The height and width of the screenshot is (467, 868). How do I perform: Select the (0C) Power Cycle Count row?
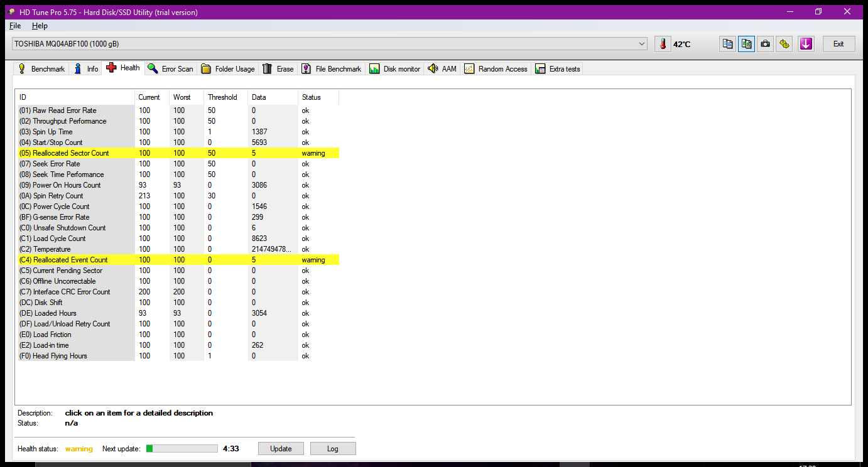click(177, 207)
